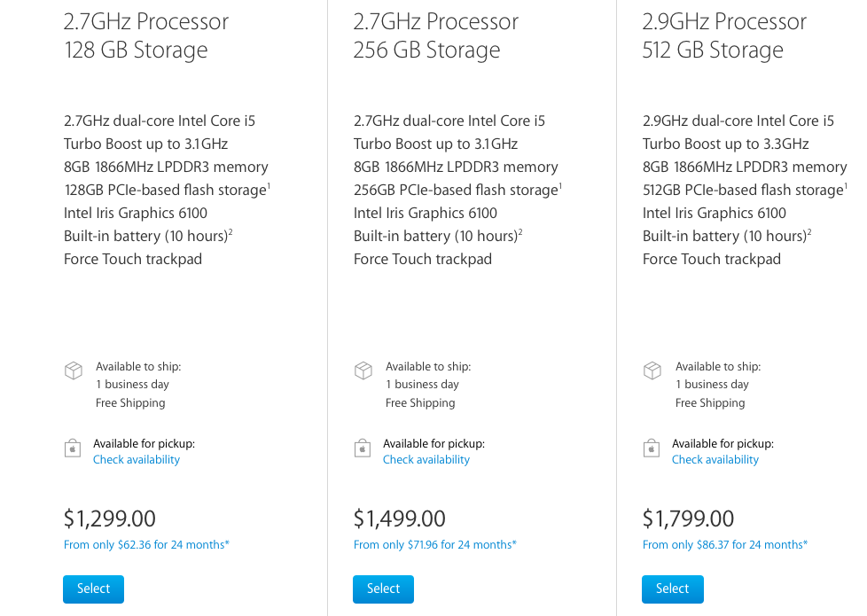The width and height of the screenshot is (867, 616).
Task: Click the shipping box icon for 128 GB model
Action: pyautogui.click(x=73, y=370)
